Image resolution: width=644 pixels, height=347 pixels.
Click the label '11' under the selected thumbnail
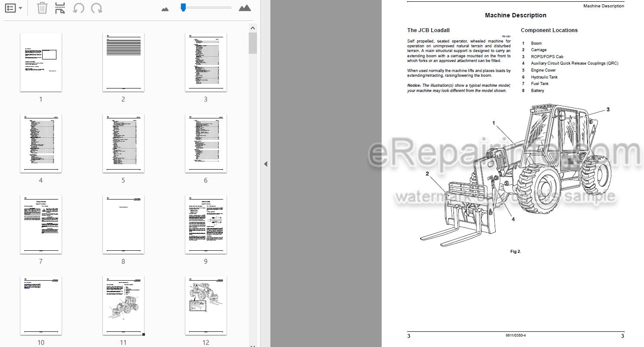[123, 343]
